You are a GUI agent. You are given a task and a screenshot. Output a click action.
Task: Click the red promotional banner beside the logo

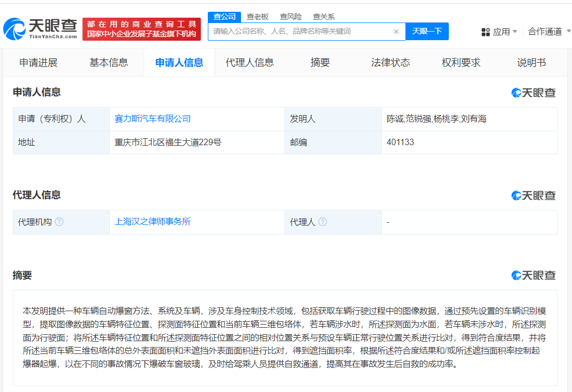(x=141, y=29)
